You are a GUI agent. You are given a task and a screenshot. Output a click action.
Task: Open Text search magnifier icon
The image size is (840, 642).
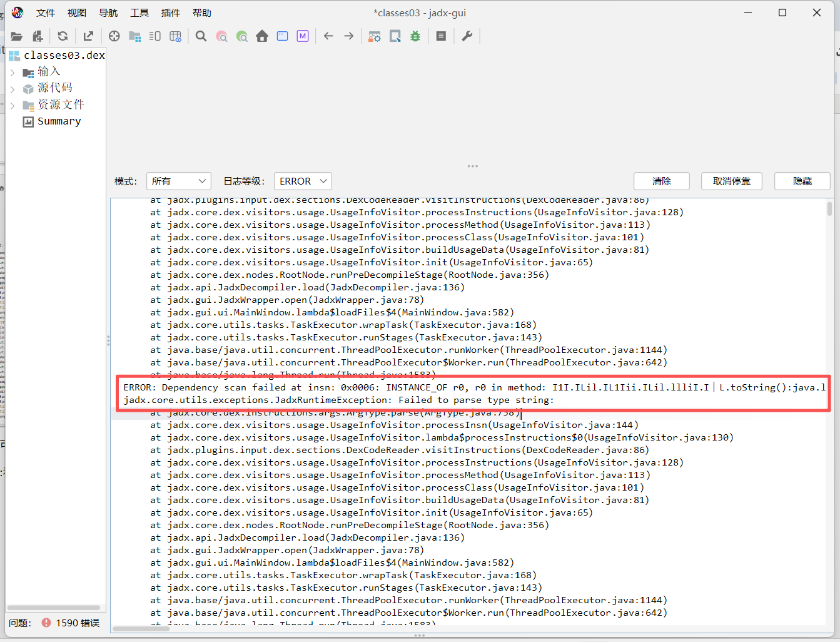pyautogui.click(x=201, y=36)
